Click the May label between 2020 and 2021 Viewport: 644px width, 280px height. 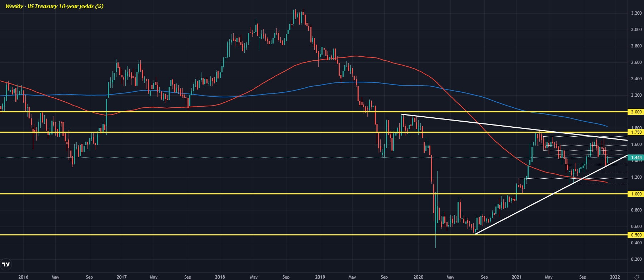click(450, 277)
